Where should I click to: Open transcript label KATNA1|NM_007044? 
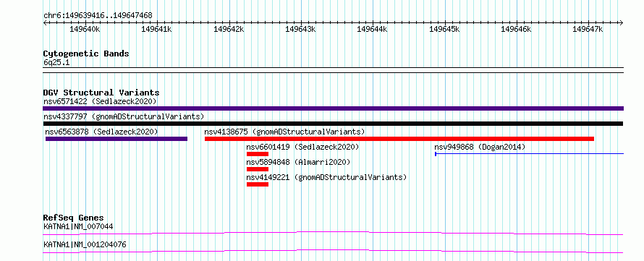(x=78, y=226)
